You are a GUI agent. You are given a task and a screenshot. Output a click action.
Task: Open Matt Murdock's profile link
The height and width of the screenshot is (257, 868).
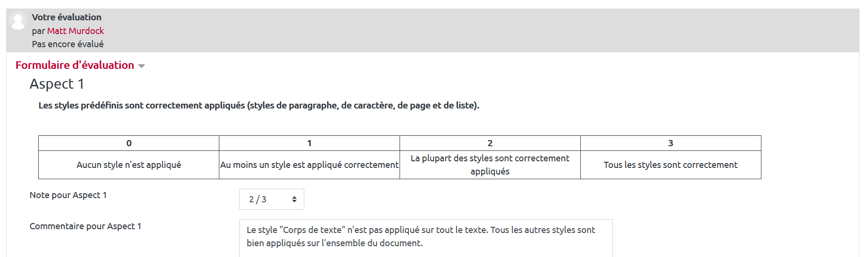[x=75, y=31]
